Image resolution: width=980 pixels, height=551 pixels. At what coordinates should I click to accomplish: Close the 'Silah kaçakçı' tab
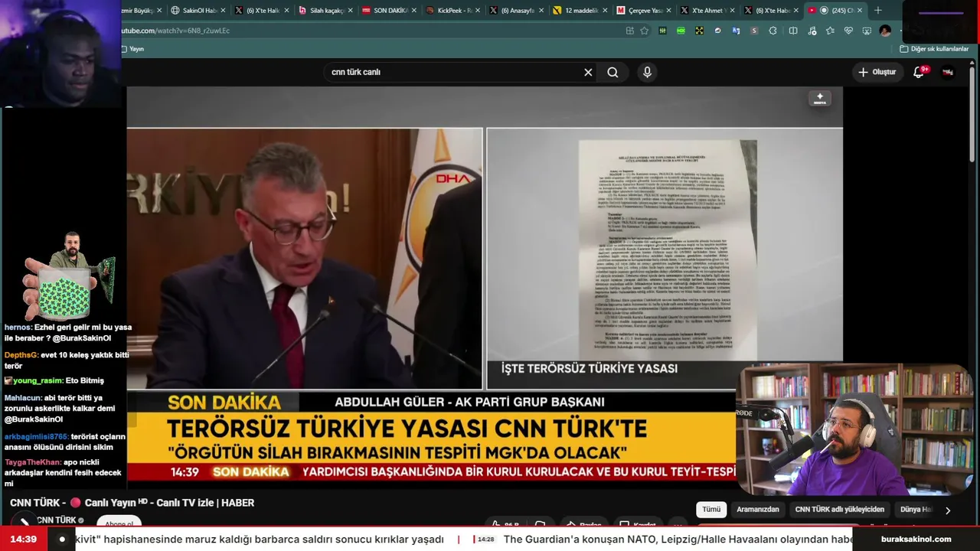point(350,11)
